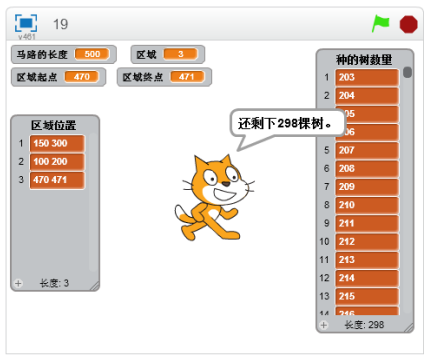Image resolution: width=431 pixels, height=360 pixels.
Task: Click the Scratch cat sprite
Action: [214, 197]
